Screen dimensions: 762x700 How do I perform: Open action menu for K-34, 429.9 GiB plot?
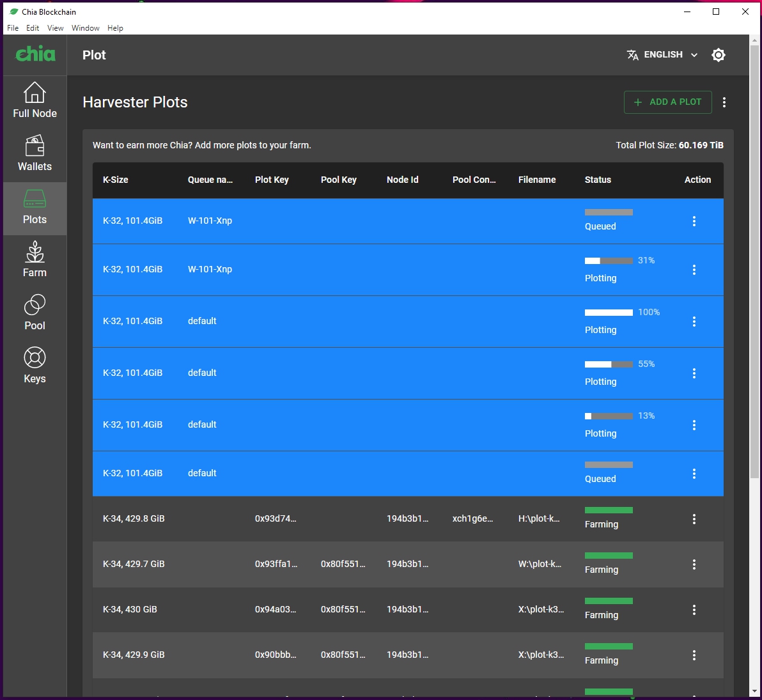point(694,655)
